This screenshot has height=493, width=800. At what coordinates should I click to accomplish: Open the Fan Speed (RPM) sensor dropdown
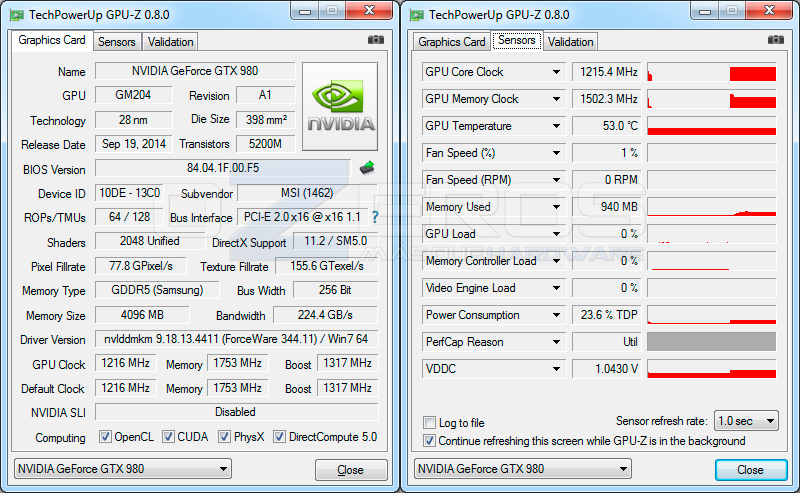[556, 180]
